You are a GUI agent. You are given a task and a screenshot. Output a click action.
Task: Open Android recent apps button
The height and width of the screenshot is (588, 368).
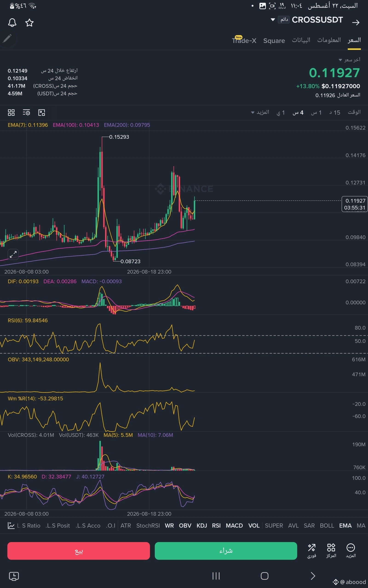216,576
